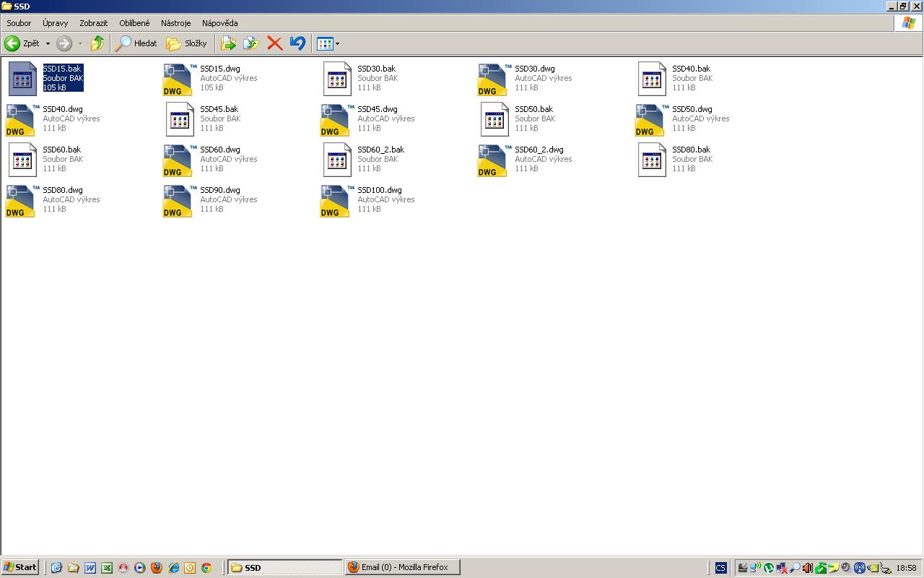The width and height of the screenshot is (924, 578).
Task: Go back with the Zpět button
Action: (x=22, y=43)
